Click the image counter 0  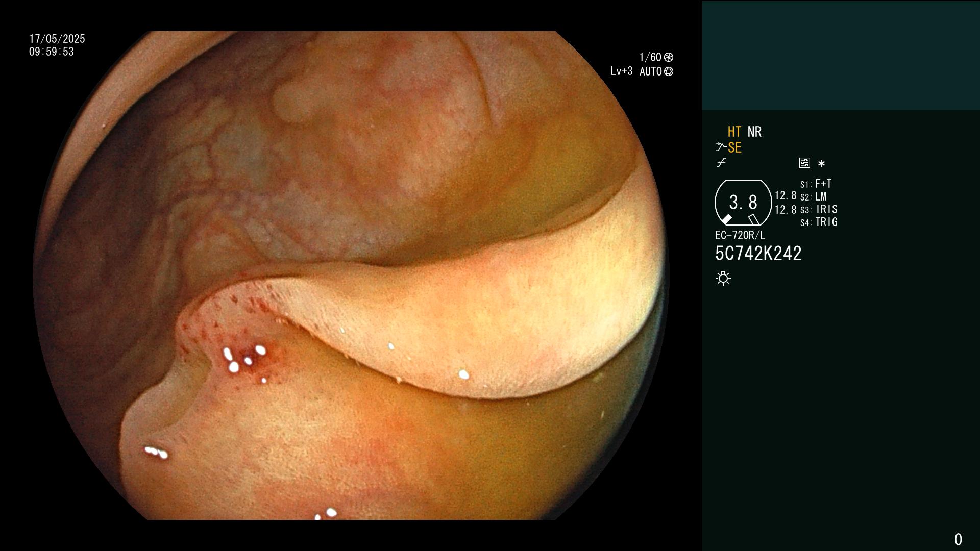pyautogui.click(x=958, y=539)
